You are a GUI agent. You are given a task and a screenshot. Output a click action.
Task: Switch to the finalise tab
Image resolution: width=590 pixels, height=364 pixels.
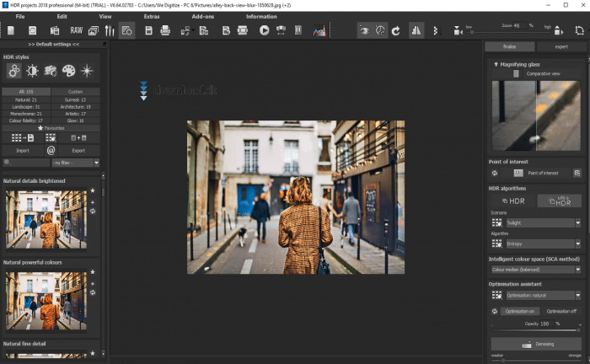(x=509, y=46)
